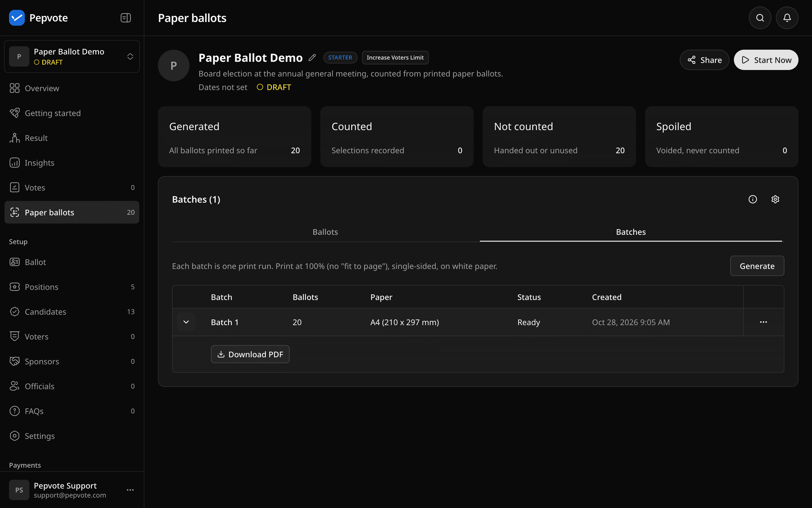Screen dimensions: 812x508
Task: Open Settings from sidebar
Action: (x=72, y=436)
